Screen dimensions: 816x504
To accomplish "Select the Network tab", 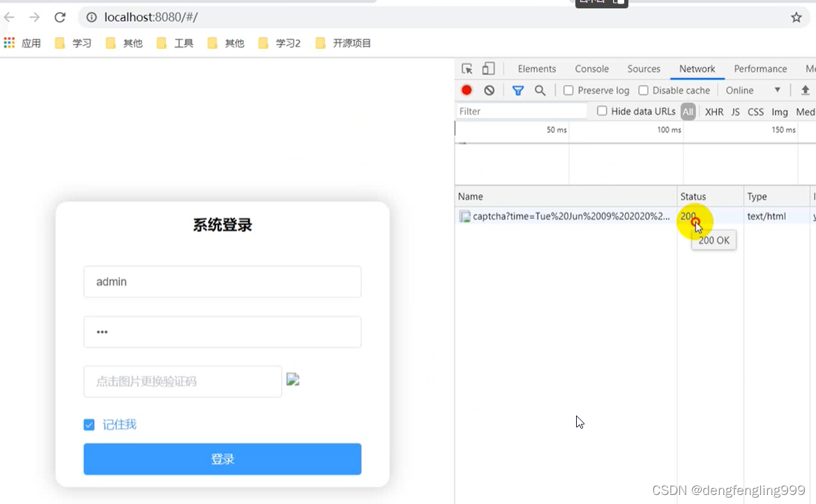I will 697,68.
